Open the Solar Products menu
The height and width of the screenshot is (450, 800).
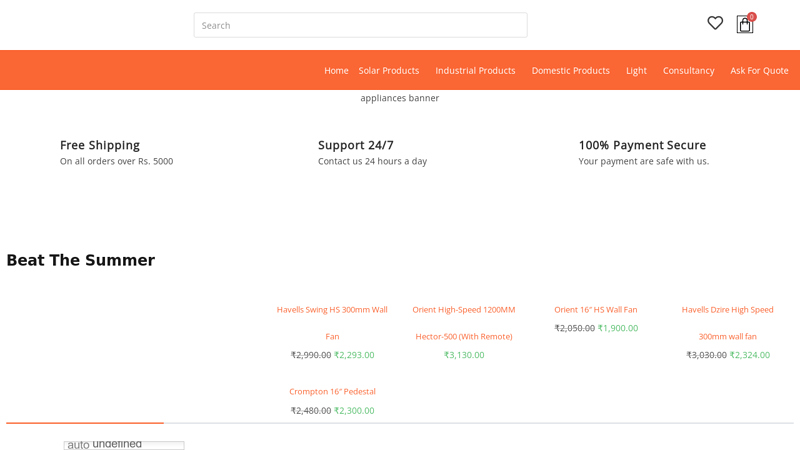[389, 70]
